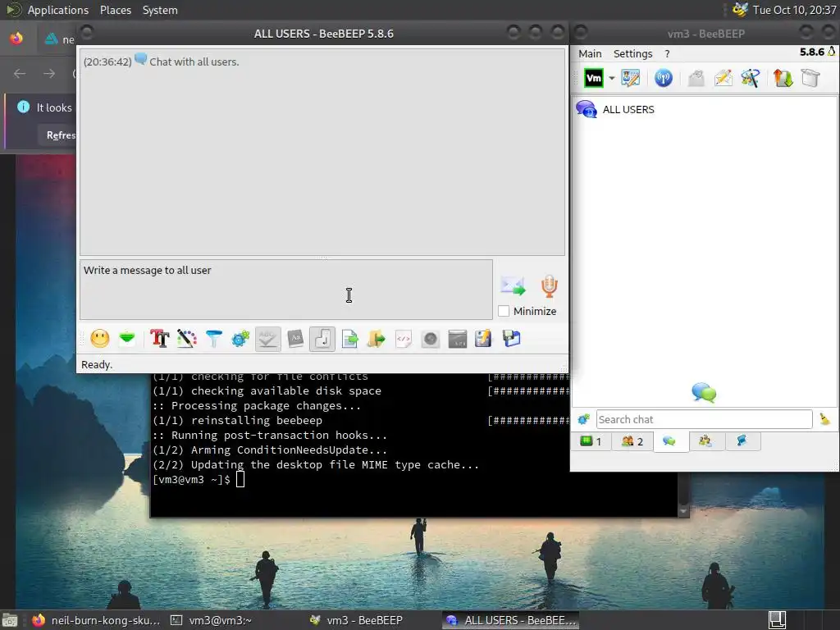Click the terminal scrollbar down arrow
The height and width of the screenshot is (630, 840).
pyautogui.click(x=683, y=512)
